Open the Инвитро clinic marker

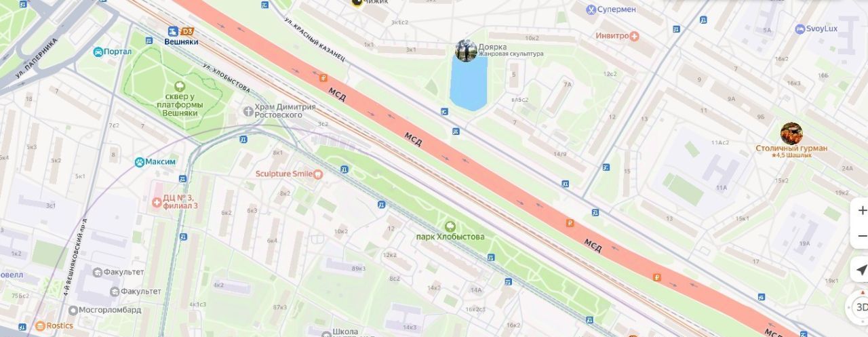tap(634, 35)
